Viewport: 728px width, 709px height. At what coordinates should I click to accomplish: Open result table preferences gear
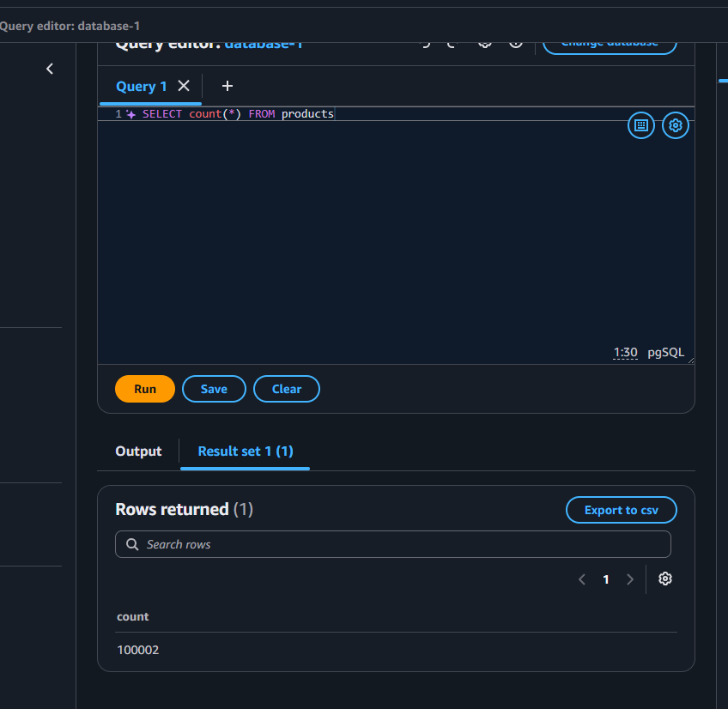click(x=664, y=579)
